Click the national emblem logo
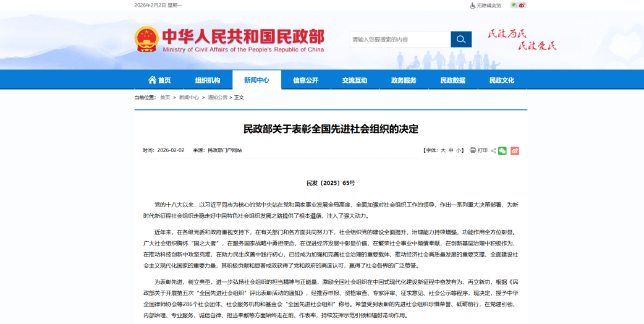644x324 pixels. click(x=146, y=40)
